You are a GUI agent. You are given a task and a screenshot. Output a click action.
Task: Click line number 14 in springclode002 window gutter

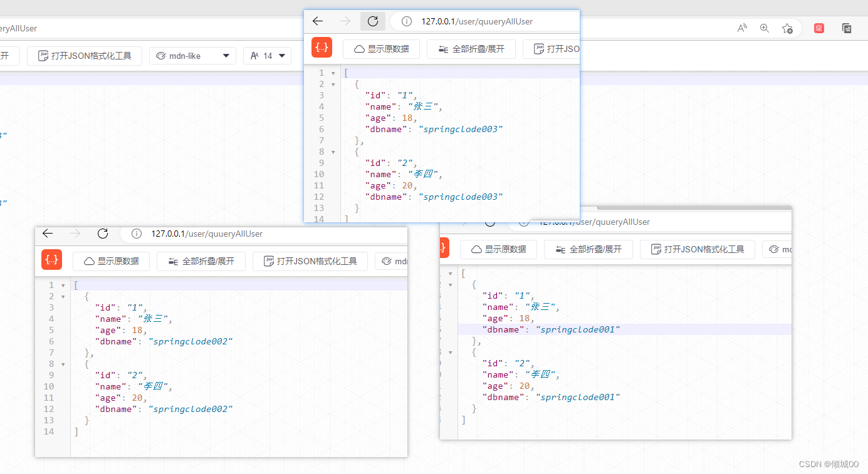[49, 431]
